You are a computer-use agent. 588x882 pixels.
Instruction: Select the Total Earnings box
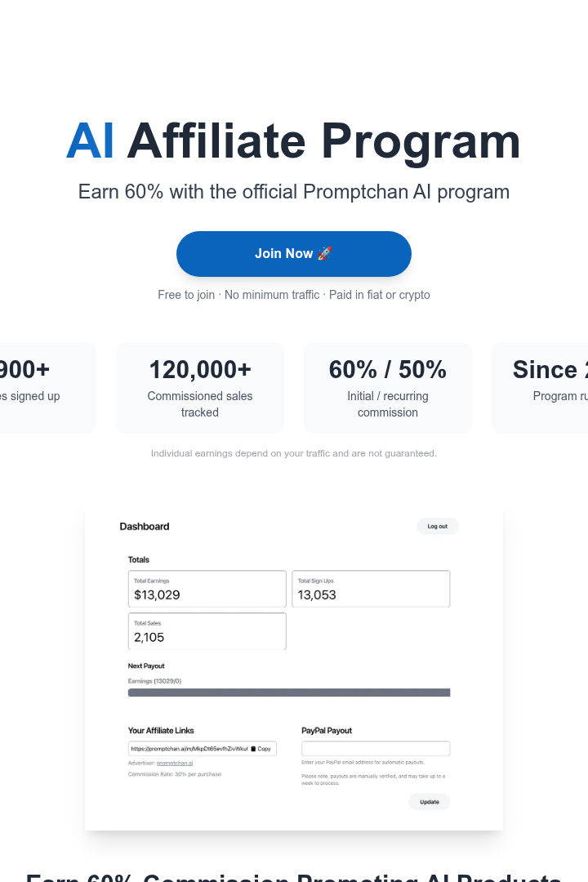(x=207, y=589)
